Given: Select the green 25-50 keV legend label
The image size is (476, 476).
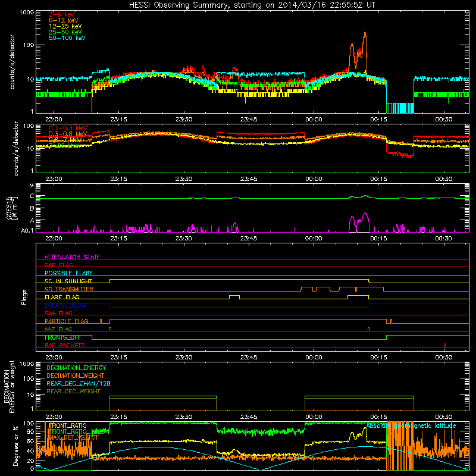Looking at the screenshot, I should pyautogui.click(x=65, y=32).
